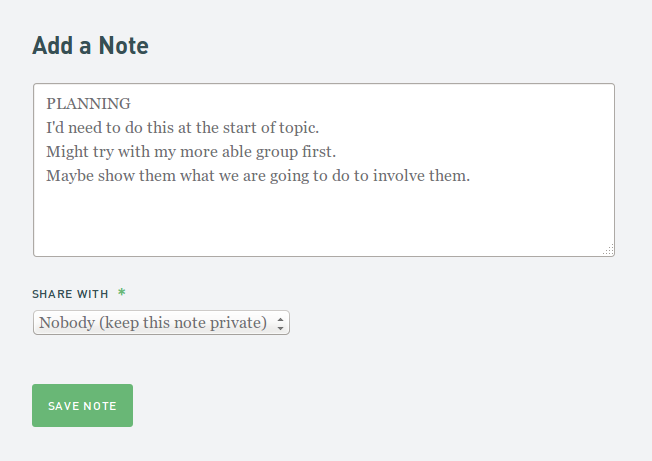652x461 pixels.
Task: Place cursor on the word 'PLANNING'
Action: pyautogui.click(x=88, y=103)
